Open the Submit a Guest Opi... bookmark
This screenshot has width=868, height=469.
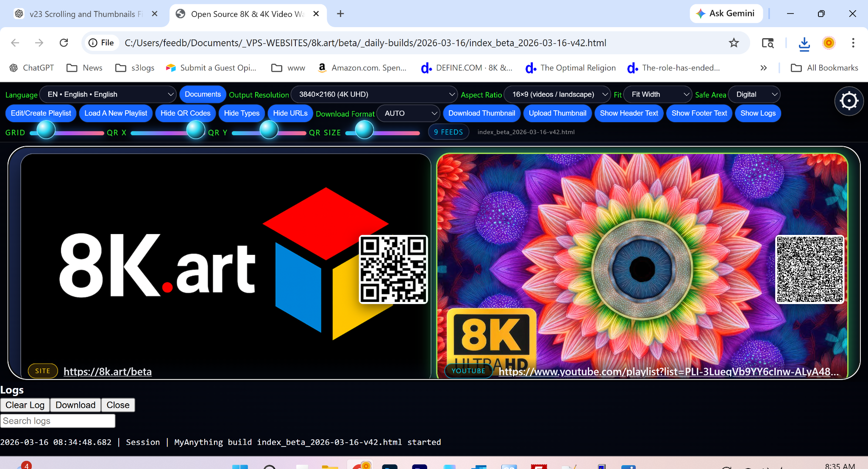tap(211, 68)
